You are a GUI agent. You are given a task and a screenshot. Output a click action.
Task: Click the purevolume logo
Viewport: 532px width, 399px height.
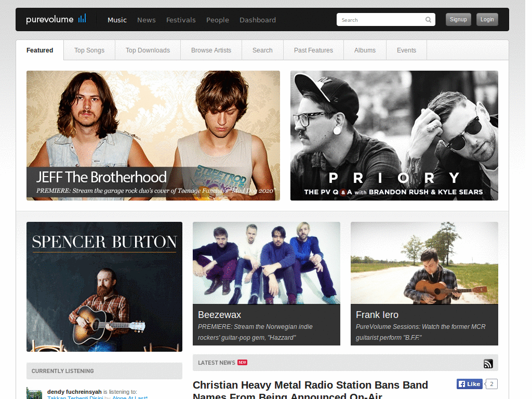pos(56,19)
